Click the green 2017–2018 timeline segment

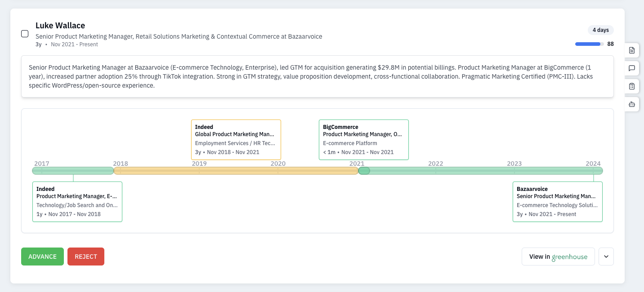(x=73, y=171)
